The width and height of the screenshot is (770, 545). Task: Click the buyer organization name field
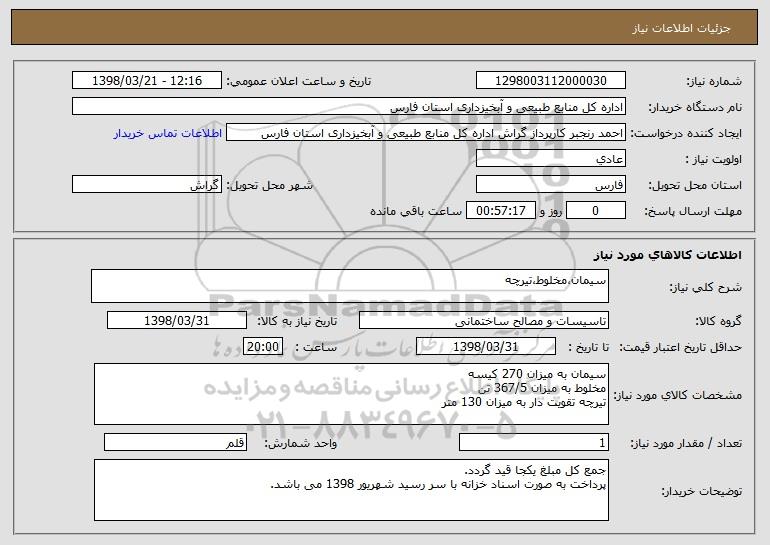pos(349,107)
